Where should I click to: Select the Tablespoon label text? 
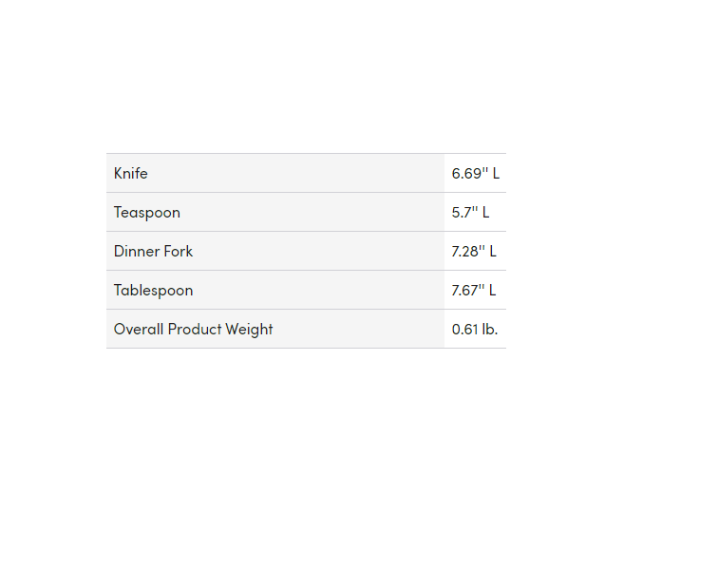pos(153,291)
